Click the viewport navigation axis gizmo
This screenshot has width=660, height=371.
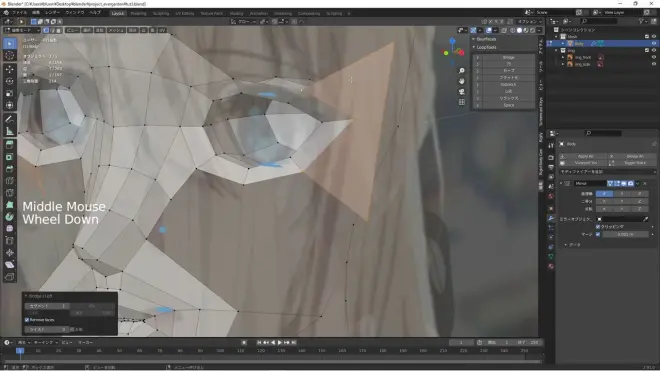453,51
